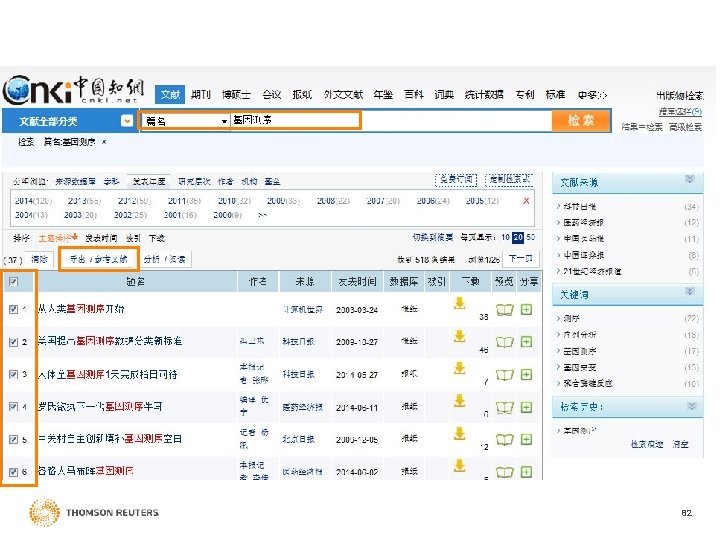The width and height of the screenshot is (720, 540).
Task: Click 出版物检索 at top right
Action: (x=680, y=95)
